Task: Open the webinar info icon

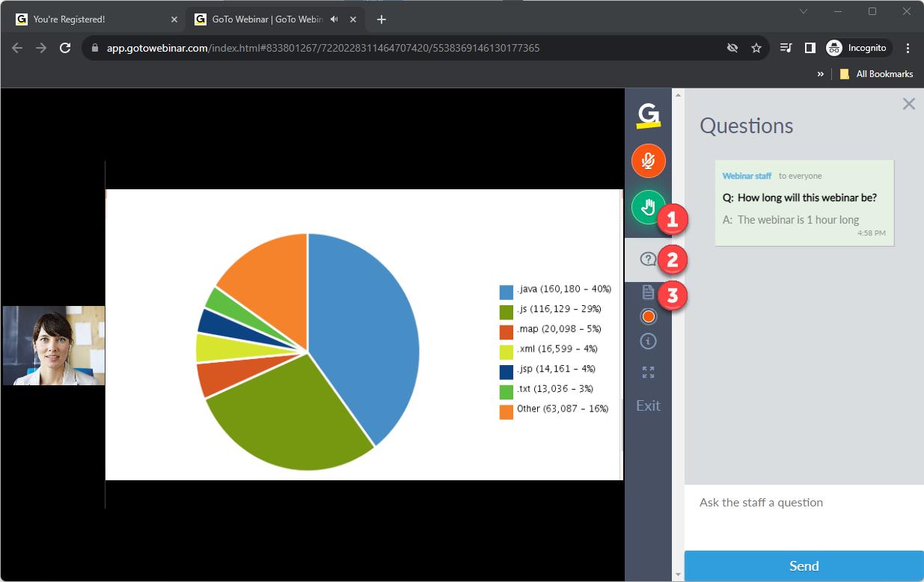Action: tap(648, 341)
